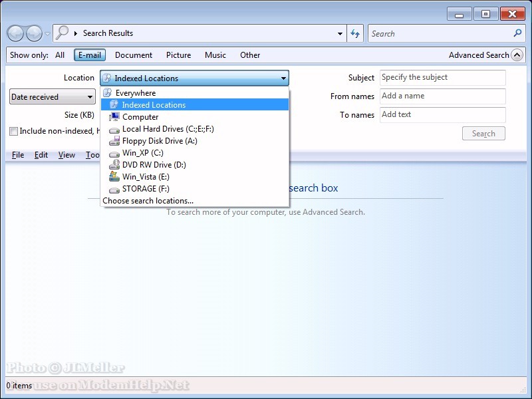
Task: Select Computer in location list
Action: pyautogui.click(x=140, y=117)
